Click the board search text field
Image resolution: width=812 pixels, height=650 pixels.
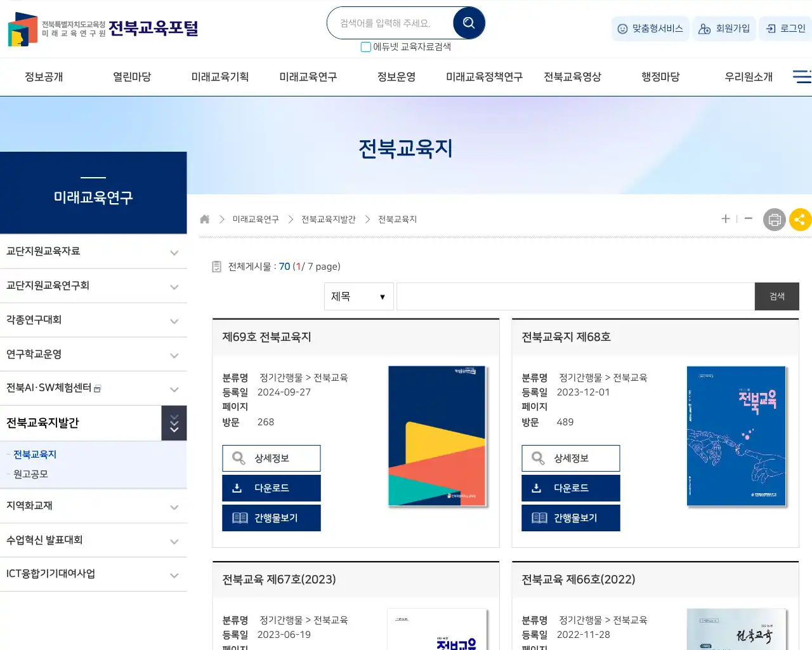(x=575, y=296)
